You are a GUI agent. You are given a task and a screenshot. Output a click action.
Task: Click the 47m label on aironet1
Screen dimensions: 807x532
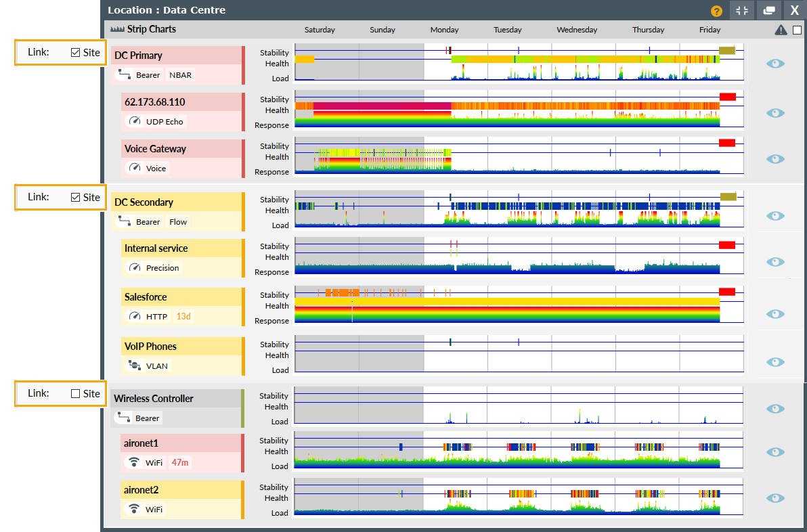pos(180,462)
